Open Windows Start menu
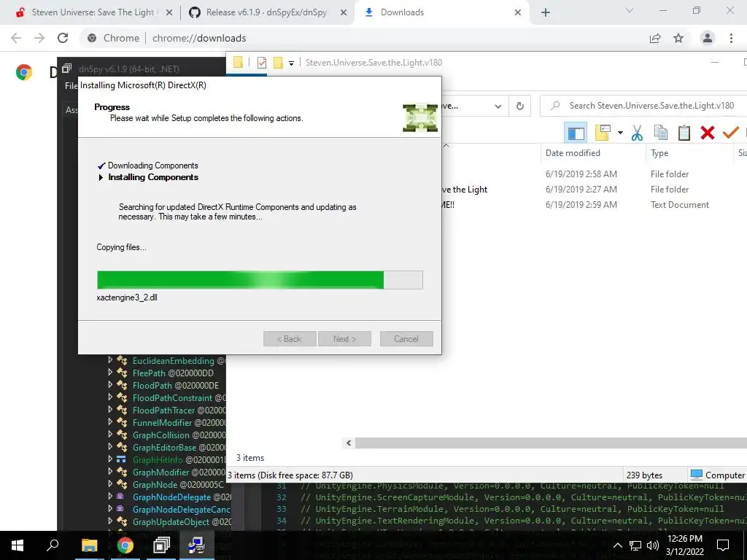Screen dimensions: 747x560 (x=18, y=545)
